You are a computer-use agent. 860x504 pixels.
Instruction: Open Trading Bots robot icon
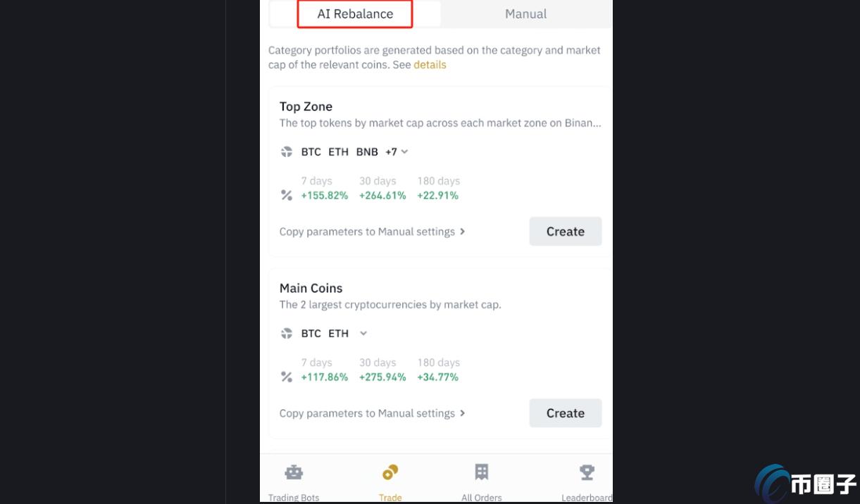point(294,472)
